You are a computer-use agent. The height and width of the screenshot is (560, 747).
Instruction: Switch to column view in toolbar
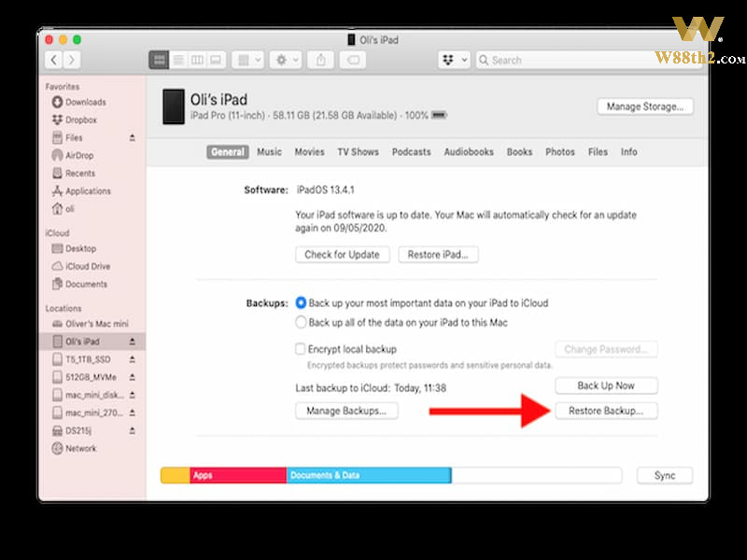point(197,60)
